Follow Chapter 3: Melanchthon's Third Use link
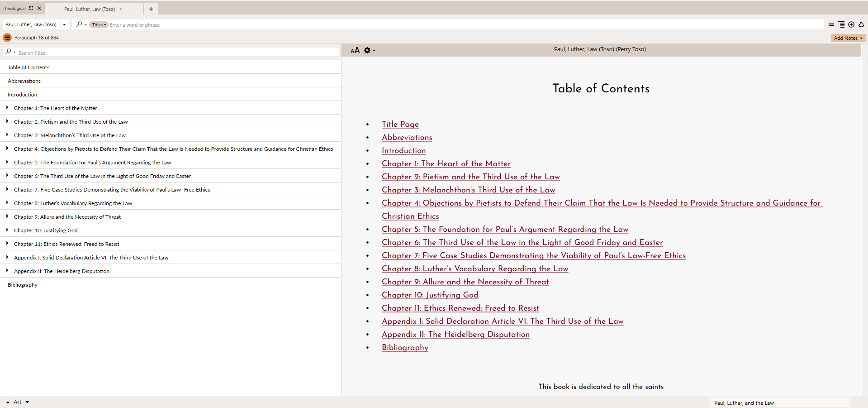The height and width of the screenshot is (408, 868). click(469, 190)
